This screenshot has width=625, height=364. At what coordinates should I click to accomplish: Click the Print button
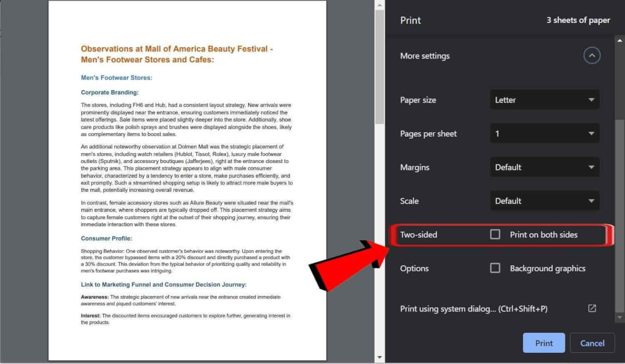pos(543,343)
